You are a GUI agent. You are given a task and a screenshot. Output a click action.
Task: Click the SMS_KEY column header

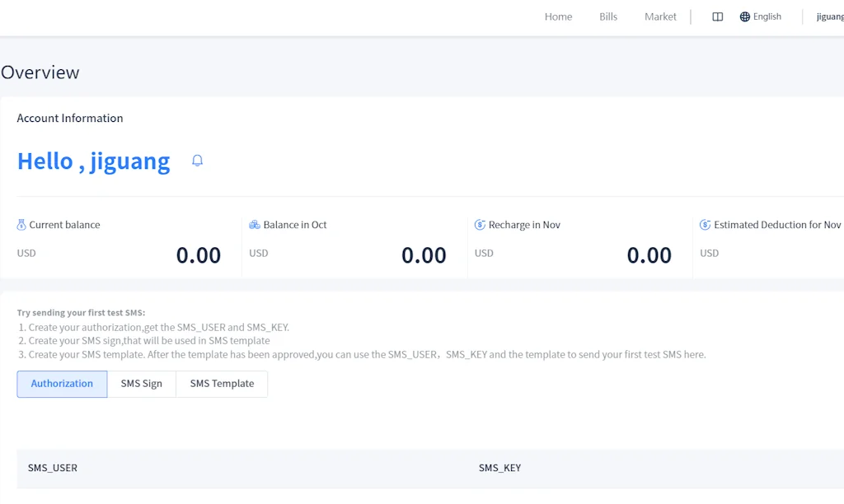tap(499, 468)
